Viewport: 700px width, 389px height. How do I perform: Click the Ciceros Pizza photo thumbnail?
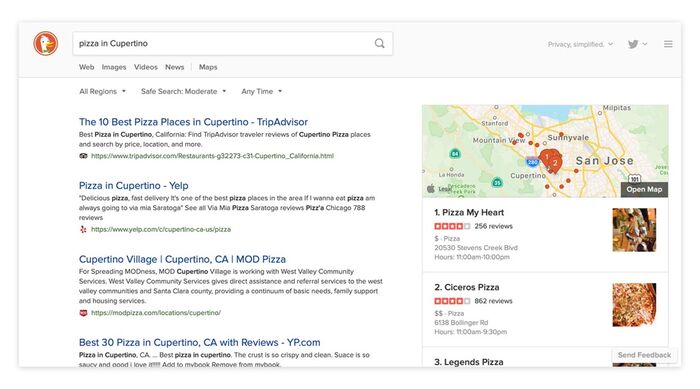[x=634, y=305]
